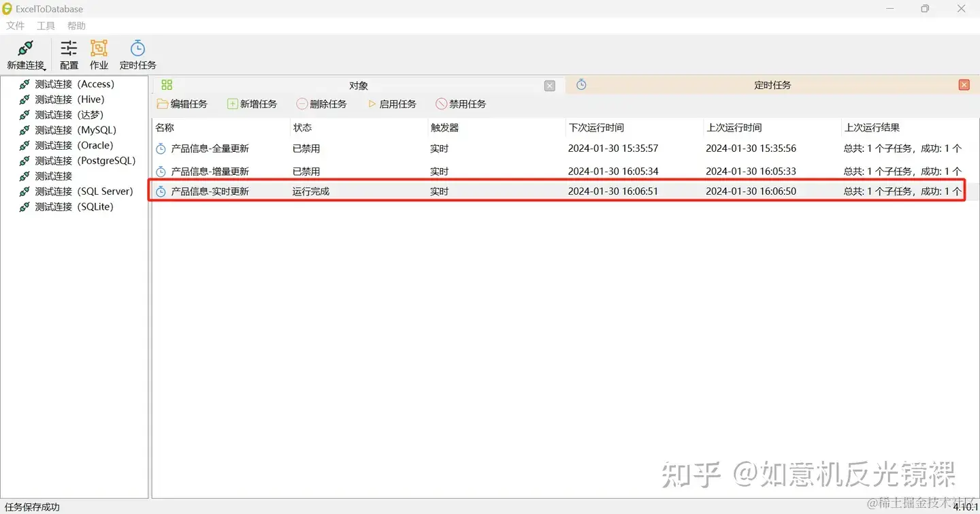
Task: Sort by the 上次运行结果 column header
Action: point(872,127)
